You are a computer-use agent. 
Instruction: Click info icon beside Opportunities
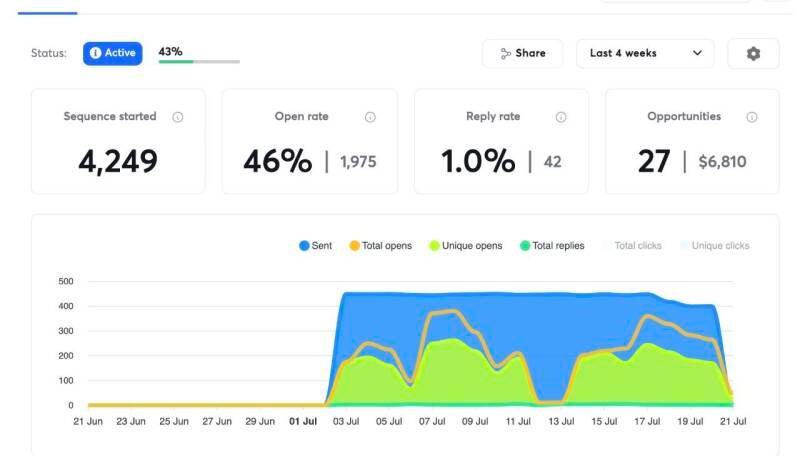752,117
